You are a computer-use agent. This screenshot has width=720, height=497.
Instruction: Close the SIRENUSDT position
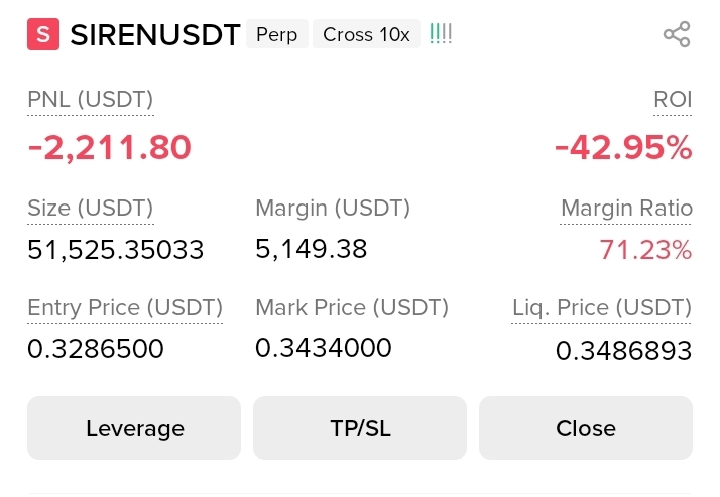[586, 428]
